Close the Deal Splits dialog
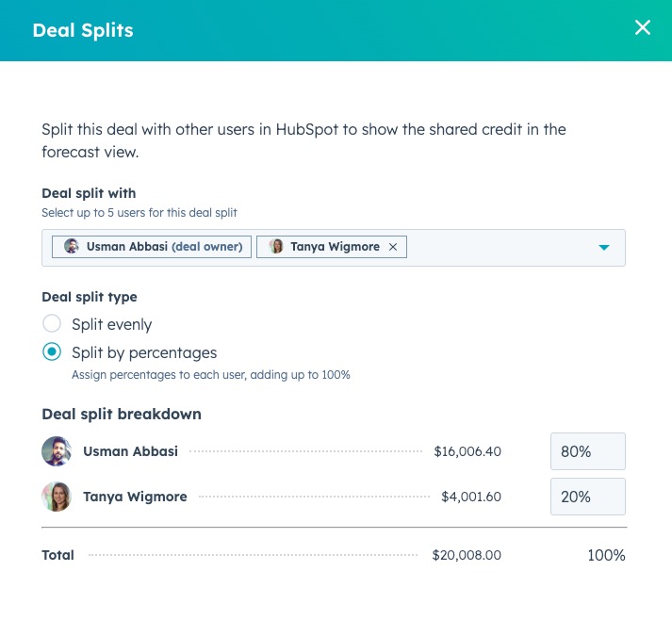Viewport: 672px width, 620px height. coord(643,27)
